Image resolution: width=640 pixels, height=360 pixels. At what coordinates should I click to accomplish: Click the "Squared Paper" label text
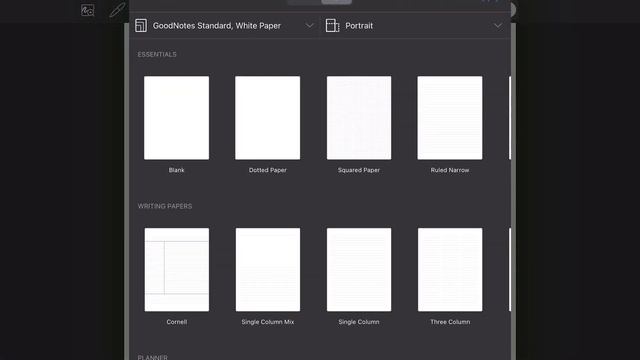(359, 170)
